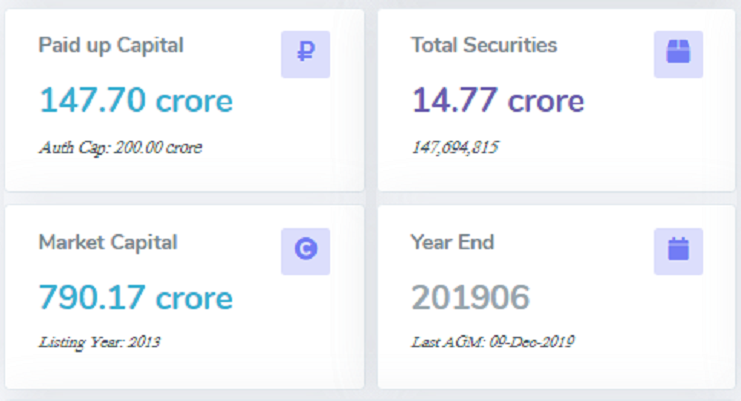Click the calendar icon on Year End
This screenshot has height=401, width=741.
[x=678, y=251]
